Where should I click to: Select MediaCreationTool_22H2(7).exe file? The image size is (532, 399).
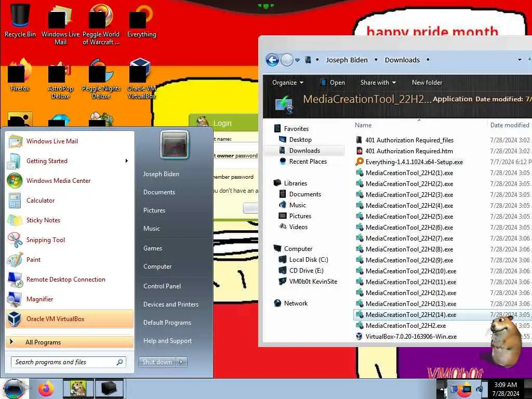(409, 238)
